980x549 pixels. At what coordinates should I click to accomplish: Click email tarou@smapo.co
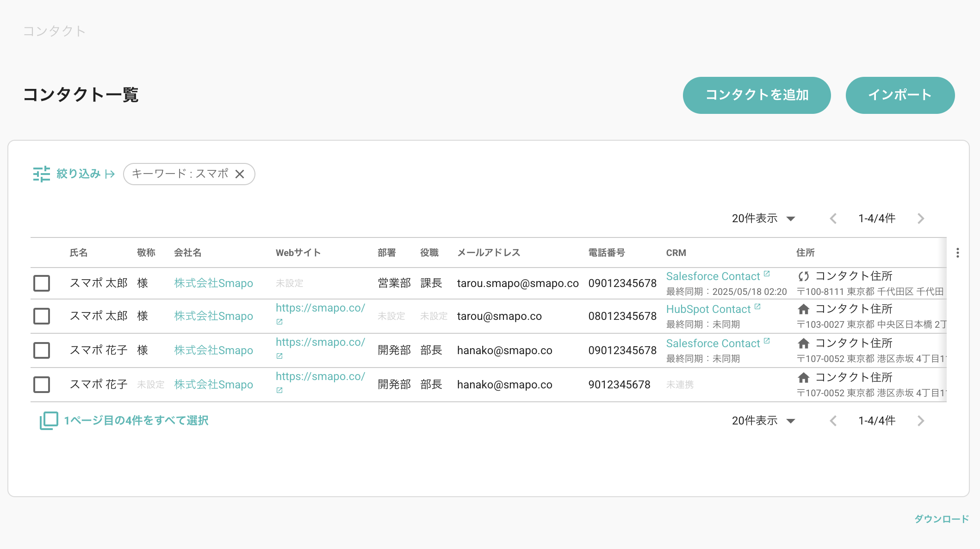tap(499, 316)
